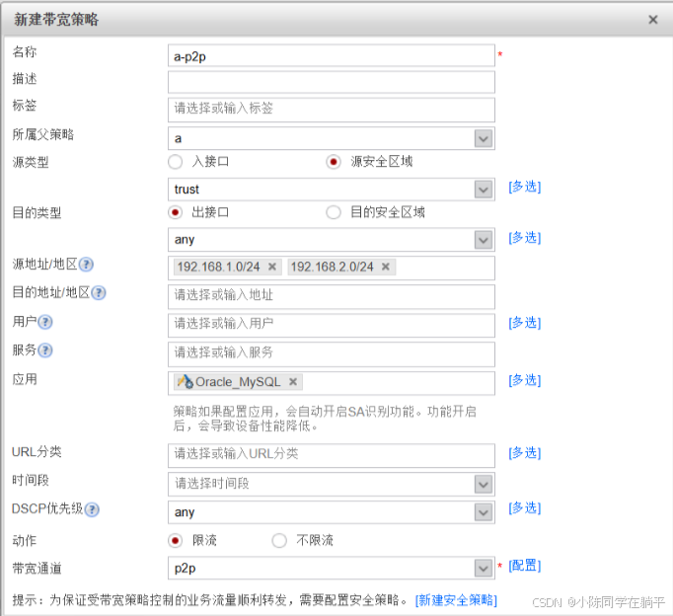Click inside the 源地址/地区 address field
Image resolution: width=673 pixels, height=616 pixels.
332,268
